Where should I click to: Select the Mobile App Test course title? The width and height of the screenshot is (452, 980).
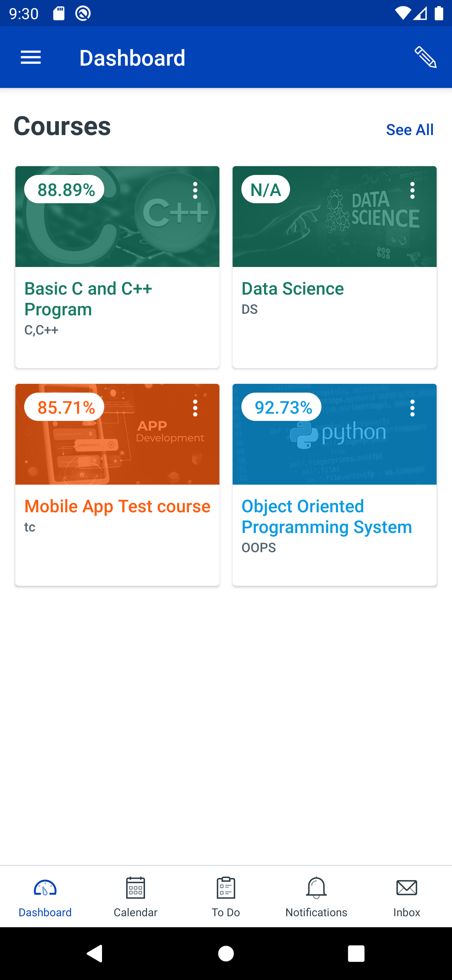(117, 506)
